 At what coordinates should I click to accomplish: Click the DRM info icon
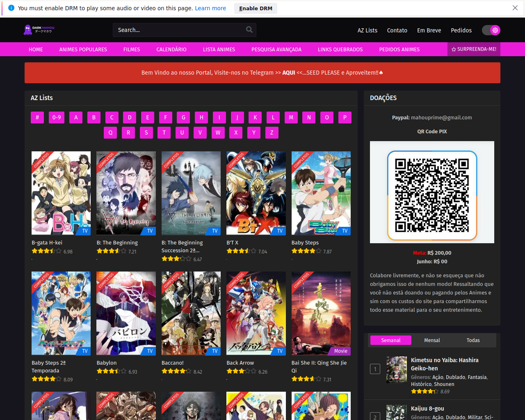click(11, 8)
